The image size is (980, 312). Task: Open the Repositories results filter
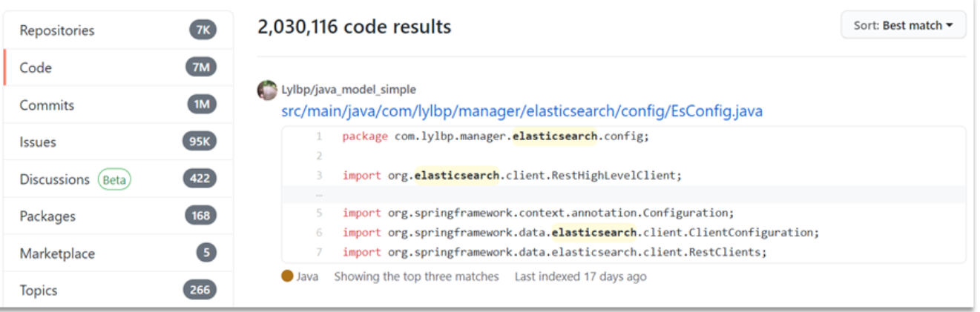tap(57, 30)
